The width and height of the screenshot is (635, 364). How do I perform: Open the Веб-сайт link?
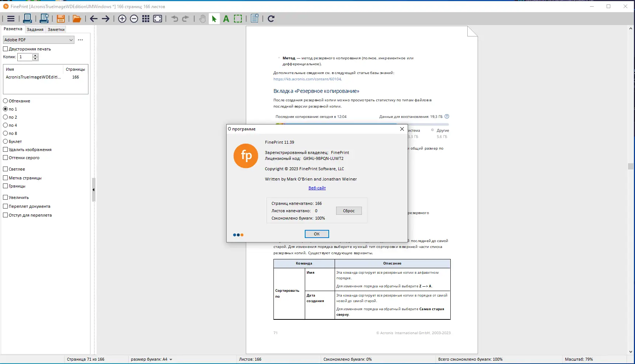[x=317, y=188]
